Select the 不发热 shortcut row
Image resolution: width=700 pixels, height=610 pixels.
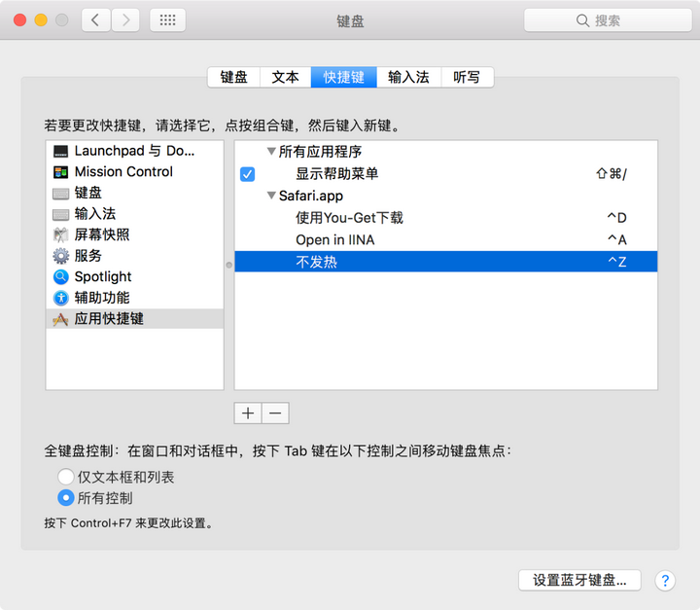click(x=446, y=262)
